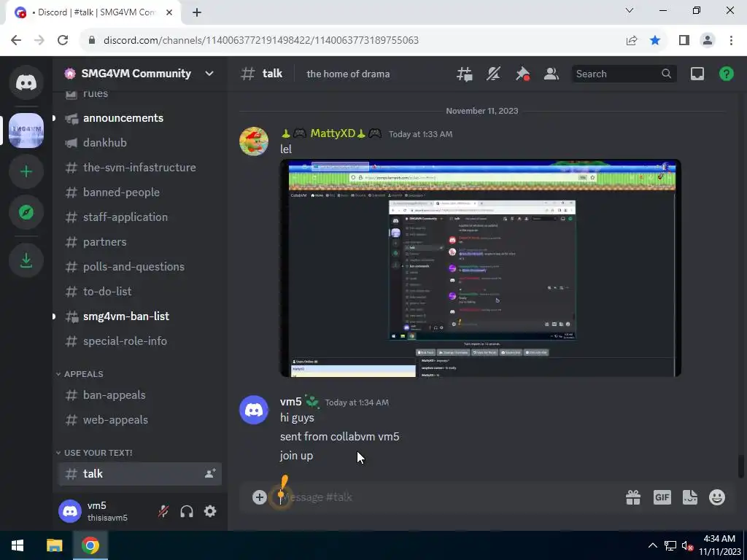This screenshot has width=747, height=560.
Task: Click vm5 avatar beside hi guys
Action: pos(254,410)
